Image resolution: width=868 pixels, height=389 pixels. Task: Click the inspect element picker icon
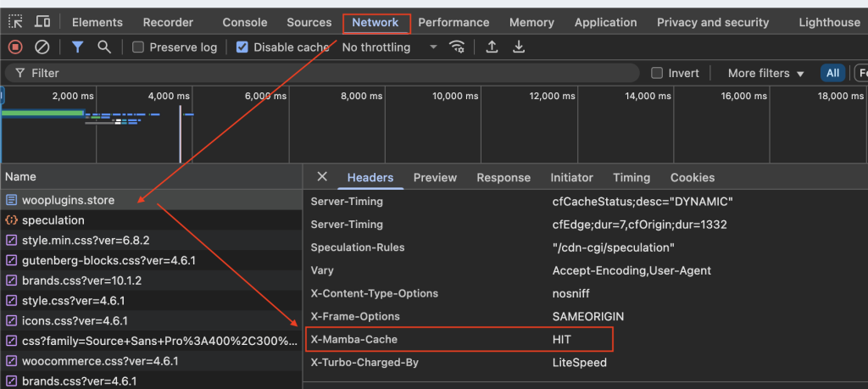coord(17,22)
